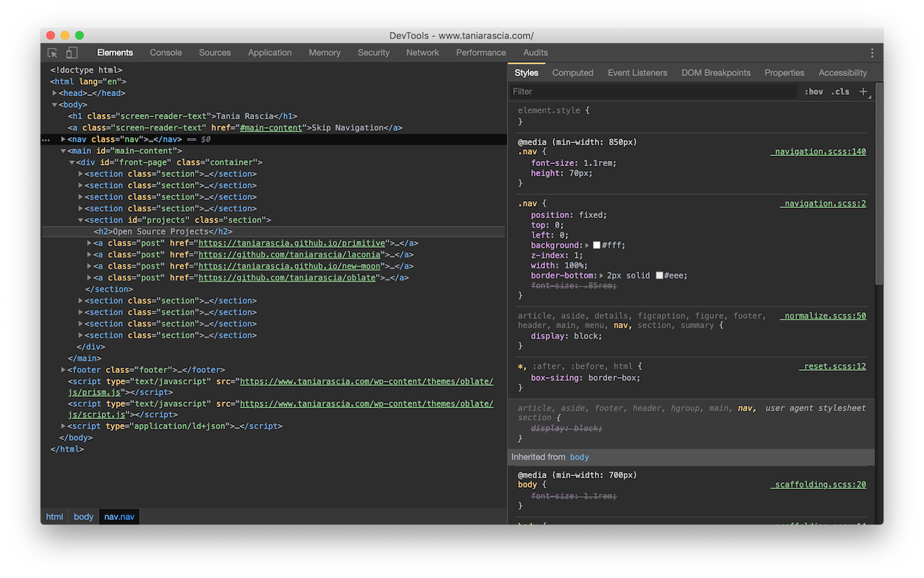The height and width of the screenshot is (578, 924).
Task: Open the Performance tab
Action: point(481,53)
